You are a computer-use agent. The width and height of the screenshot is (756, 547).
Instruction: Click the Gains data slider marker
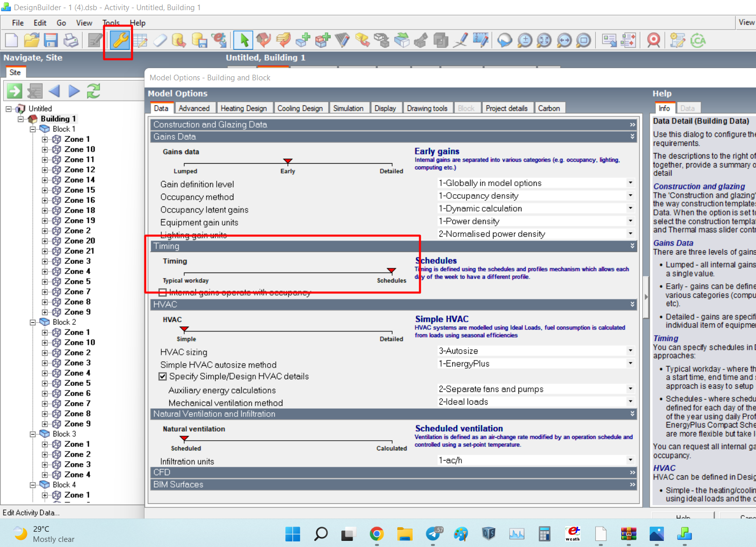click(288, 162)
